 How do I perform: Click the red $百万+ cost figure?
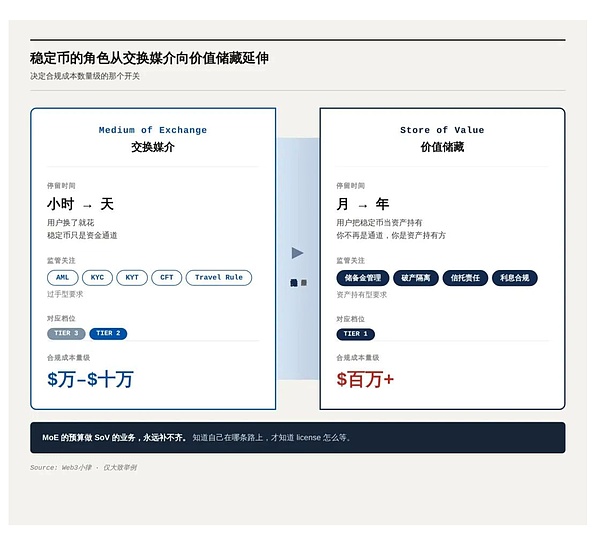[365, 379]
